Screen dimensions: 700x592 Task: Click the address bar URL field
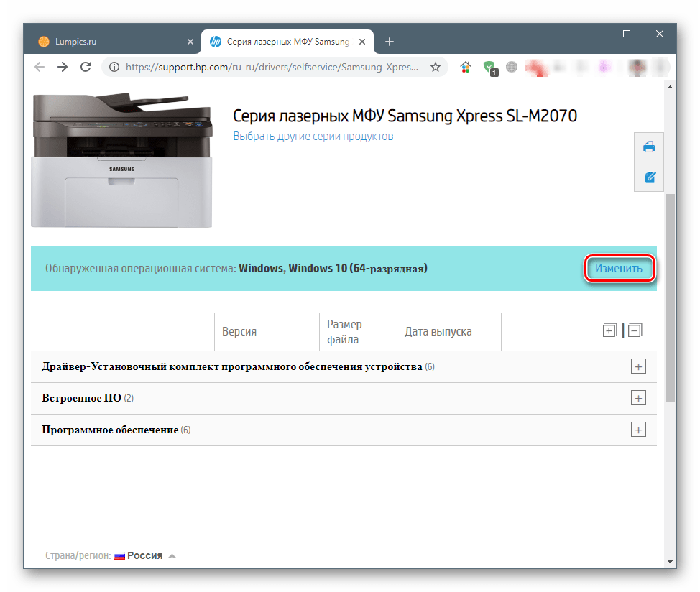pos(272,67)
